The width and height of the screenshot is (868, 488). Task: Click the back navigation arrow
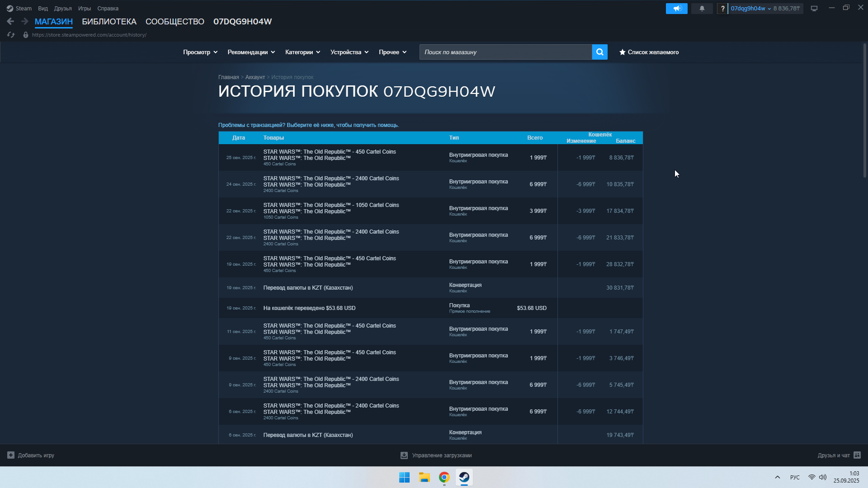10,21
